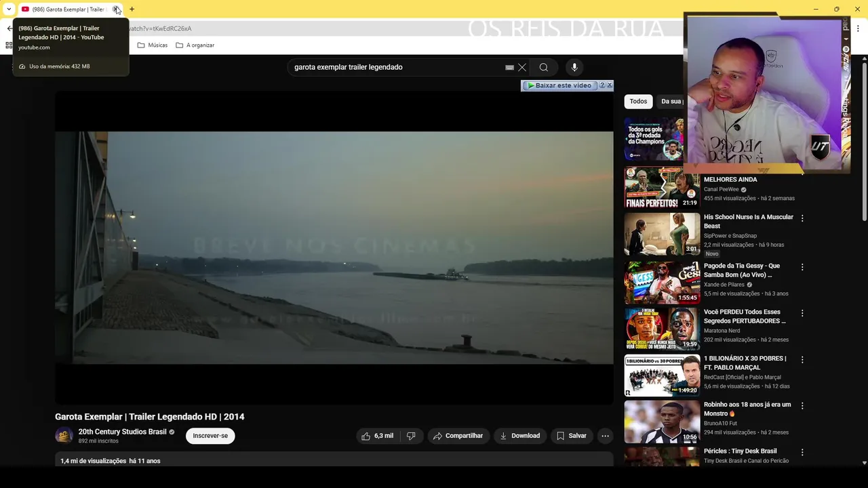Open Robinho aos 18 anos video title

pyautogui.click(x=747, y=409)
